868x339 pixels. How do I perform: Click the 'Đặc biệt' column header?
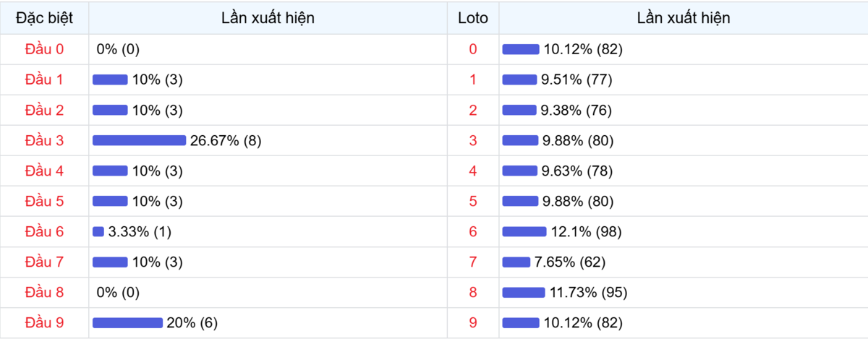point(44,18)
